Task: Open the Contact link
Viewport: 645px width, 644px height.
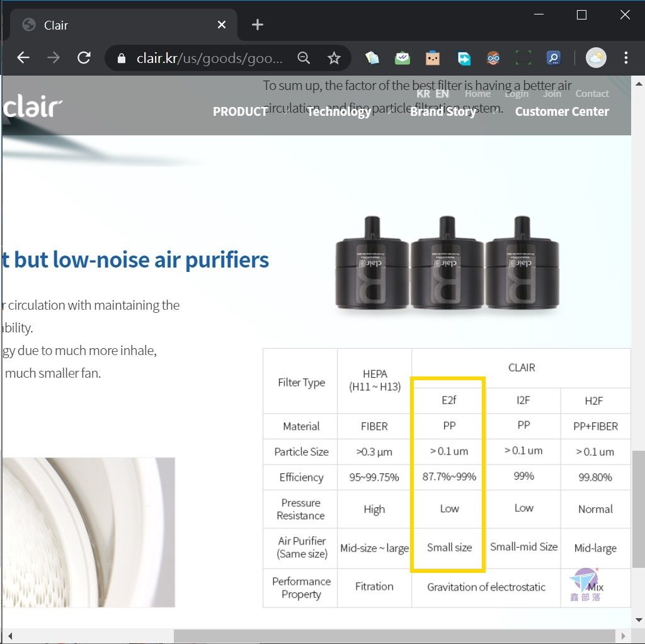Action: pos(592,94)
